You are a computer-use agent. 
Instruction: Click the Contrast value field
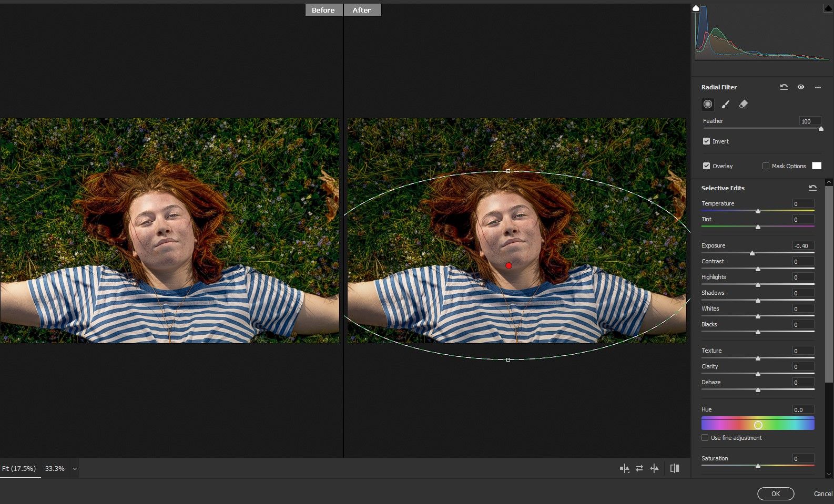click(804, 261)
